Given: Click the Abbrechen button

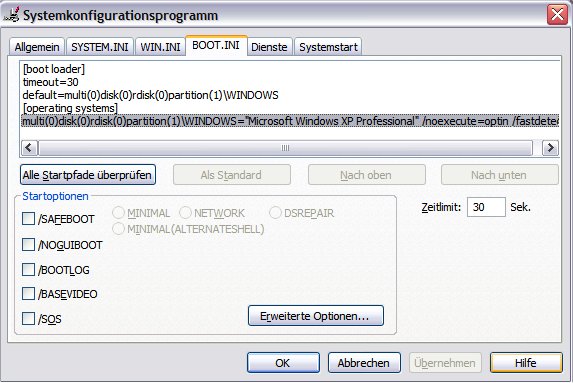Looking at the screenshot, I should point(364,363).
